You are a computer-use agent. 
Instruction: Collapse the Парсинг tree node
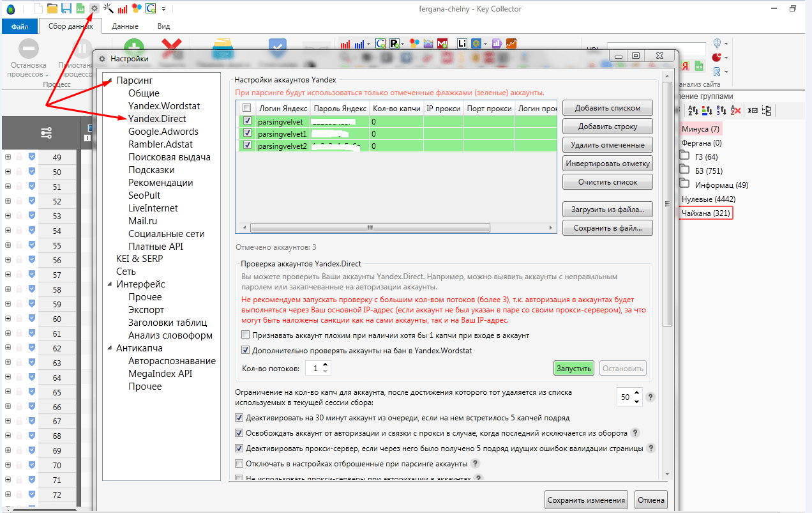[109, 80]
